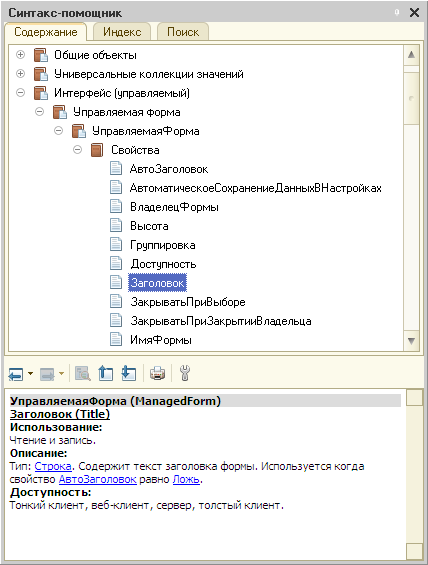The image size is (428, 565).
Task: Print the help topic using printer icon
Action: (157, 373)
